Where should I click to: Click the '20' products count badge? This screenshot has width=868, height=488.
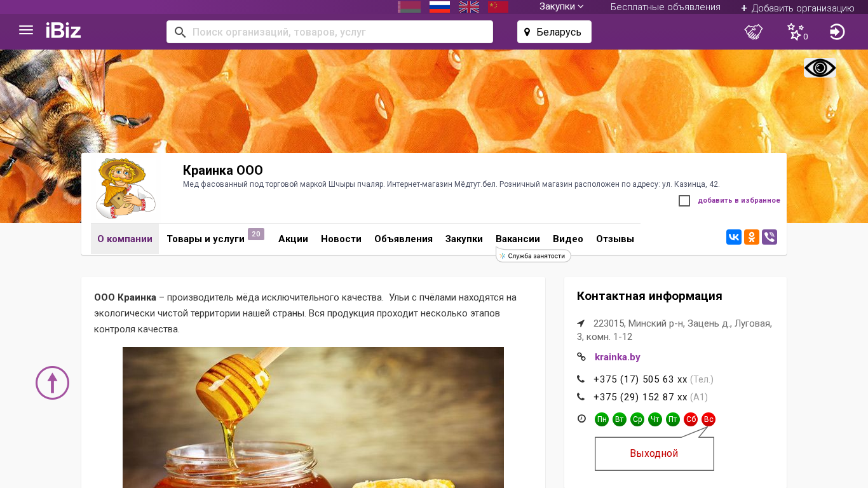coord(256,234)
